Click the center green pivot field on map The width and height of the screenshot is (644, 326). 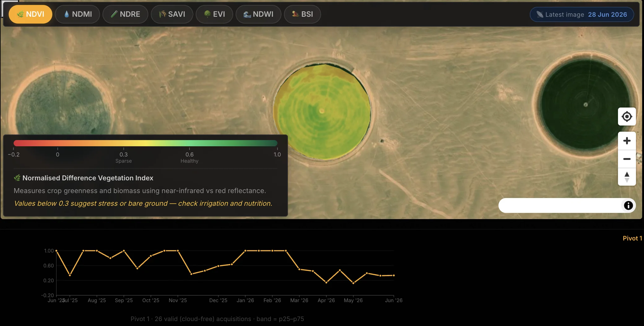322,111
